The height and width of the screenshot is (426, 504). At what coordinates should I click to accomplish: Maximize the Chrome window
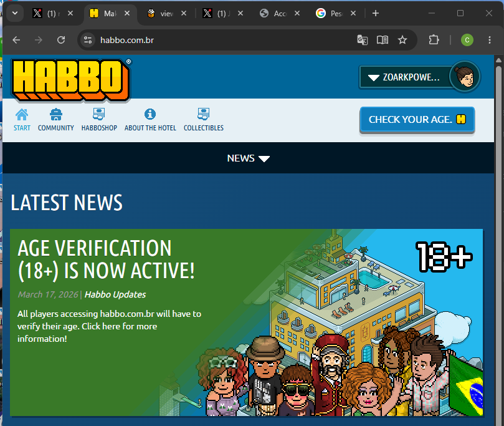(460, 13)
